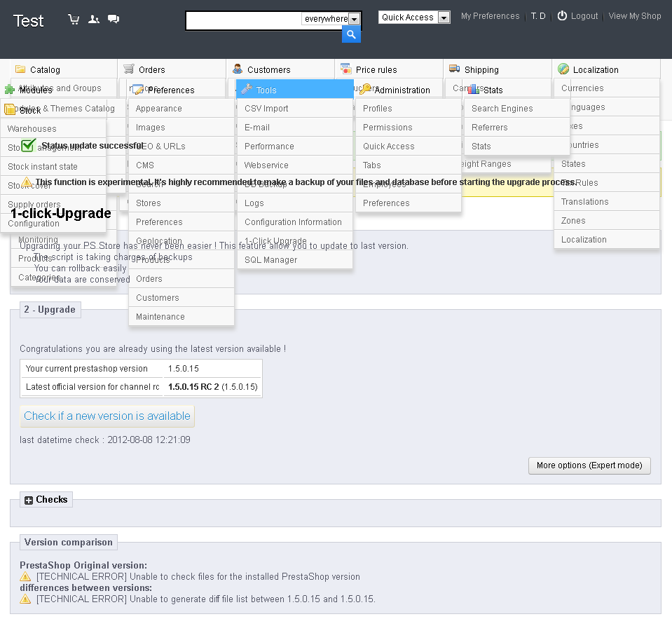Open the Orders menu tab
The height and width of the screenshot is (619, 672).
pos(172,69)
